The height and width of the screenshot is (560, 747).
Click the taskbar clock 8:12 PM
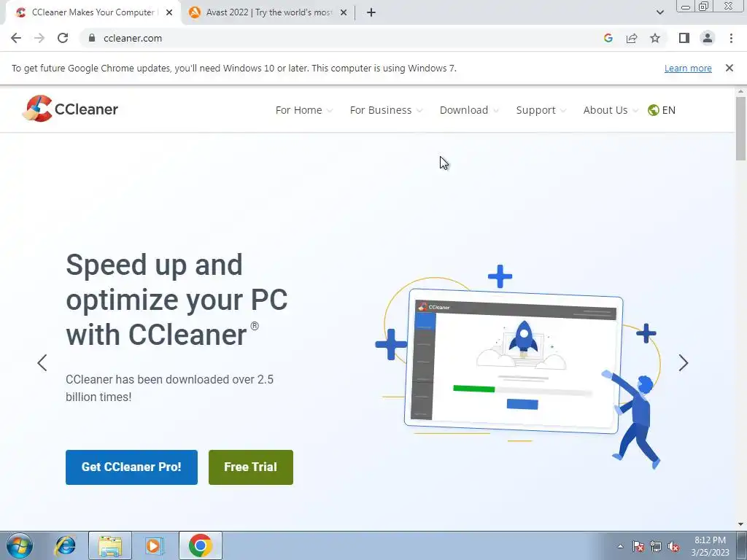(x=710, y=546)
